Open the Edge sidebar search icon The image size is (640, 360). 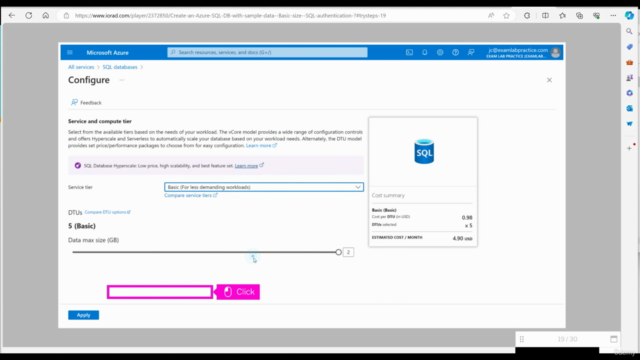pos(629,31)
